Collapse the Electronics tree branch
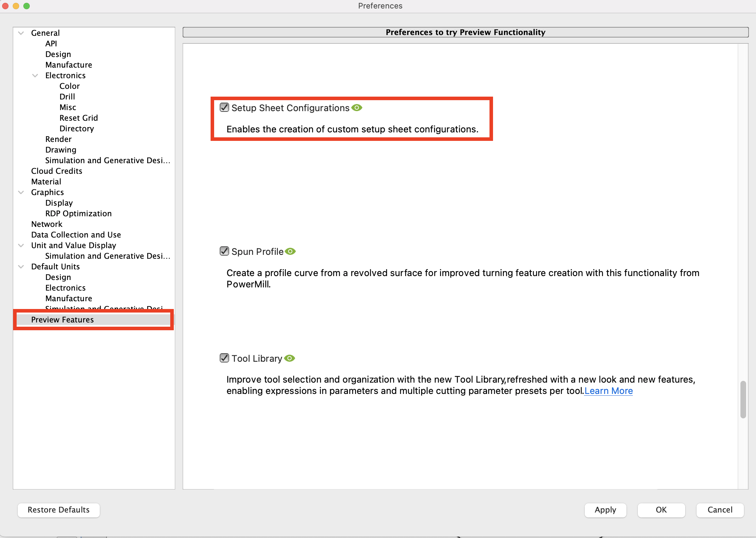The image size is (756, 538). click(35, 75)
